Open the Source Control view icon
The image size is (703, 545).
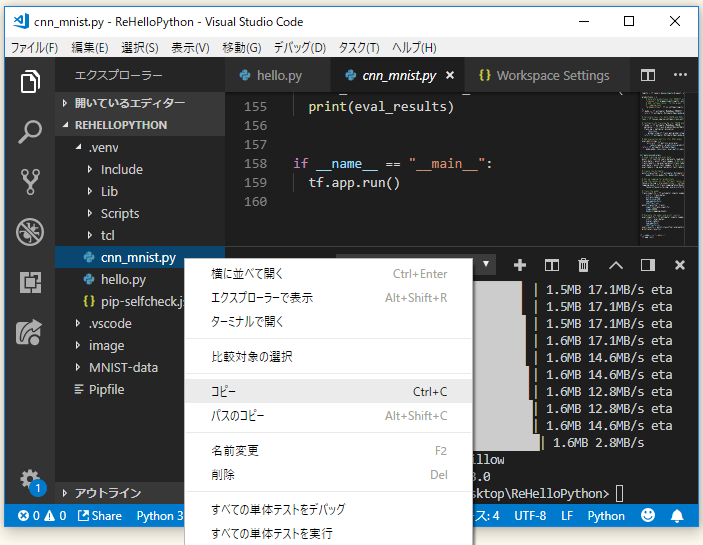(x=30, y=182)
